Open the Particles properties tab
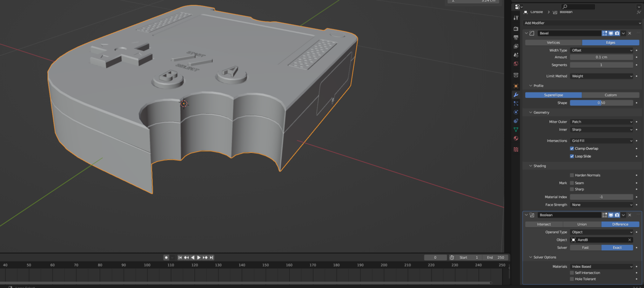644x288 pixels. click(516, 104)
